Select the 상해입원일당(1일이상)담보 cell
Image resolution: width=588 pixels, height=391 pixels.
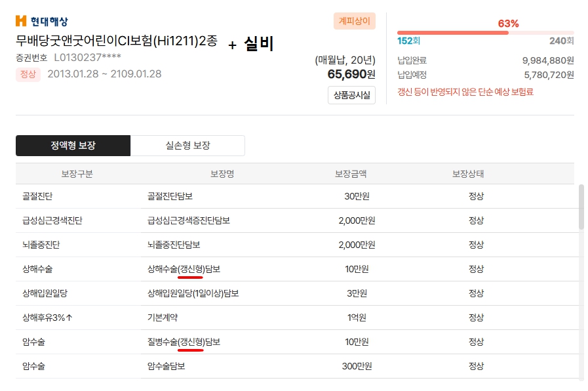[x=193, y=293]
